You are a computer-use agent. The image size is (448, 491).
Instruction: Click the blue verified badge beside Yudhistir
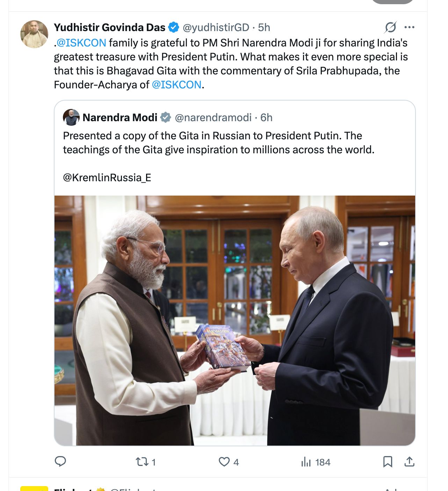[173, 27]
